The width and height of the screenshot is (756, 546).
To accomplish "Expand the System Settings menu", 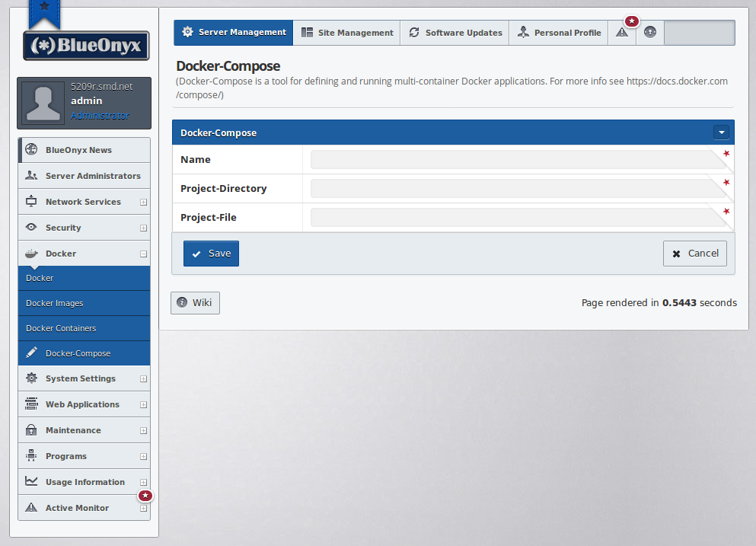I will [143, 379].
